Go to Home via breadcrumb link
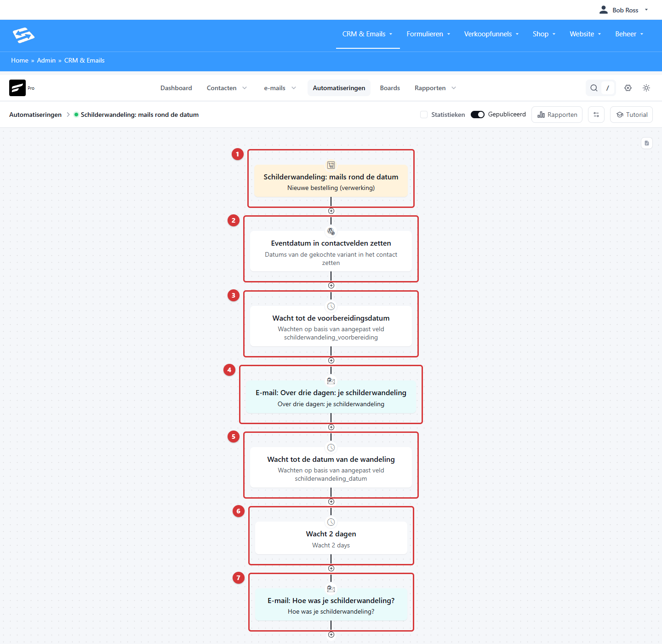Screen dimensions: 662x644 [20, 60]
